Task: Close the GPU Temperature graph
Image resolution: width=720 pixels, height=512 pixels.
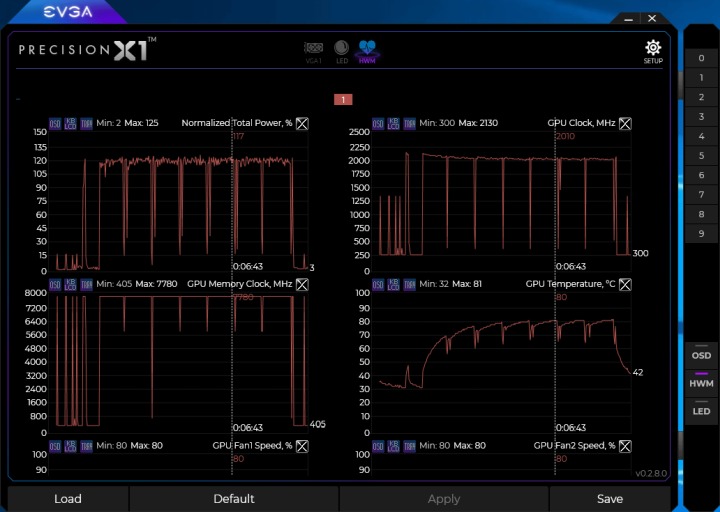Action: [625, 285]
